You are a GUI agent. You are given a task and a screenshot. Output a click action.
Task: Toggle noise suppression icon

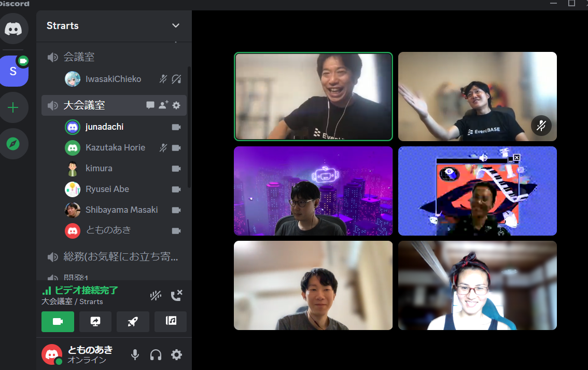(156, 295)
